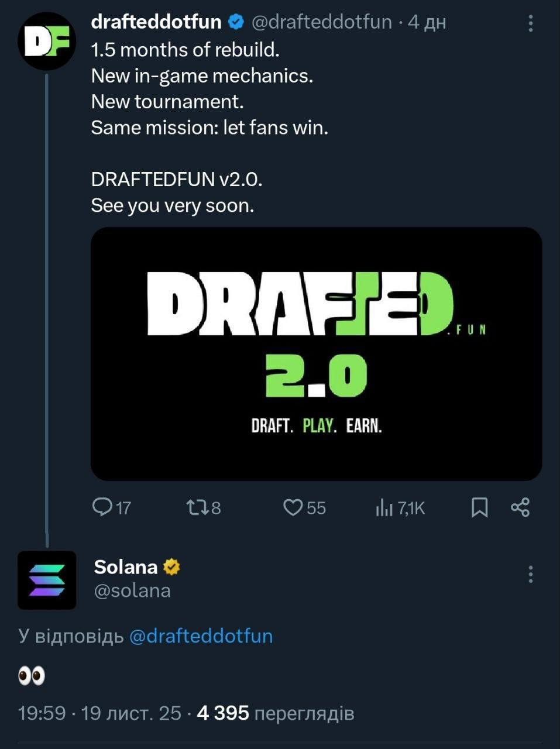This screenshot has width=560, height=749.
Task: Open the drafteddotfun DF profile avatar
Action: coord(47,41)
